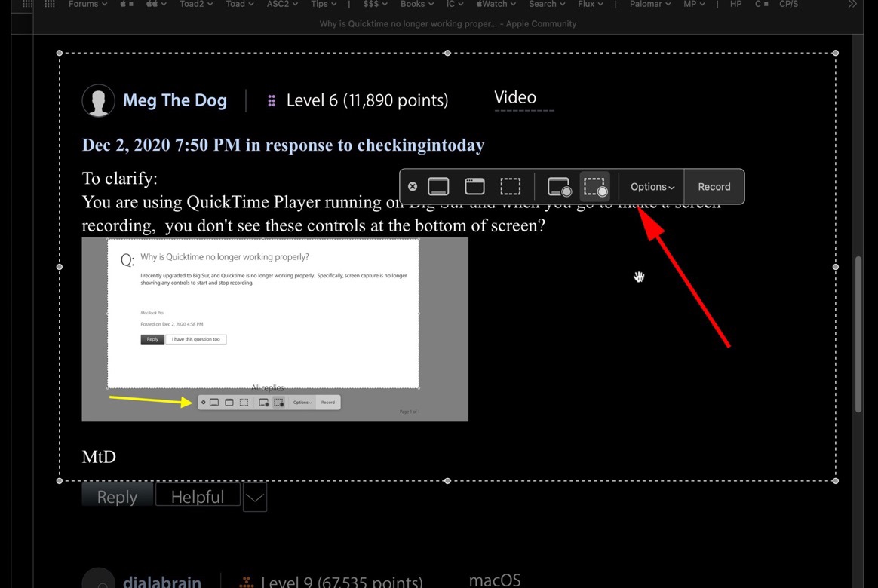878x588 pixels.
Task: Open the iC bookmarks folder
Action: [455, 4]
